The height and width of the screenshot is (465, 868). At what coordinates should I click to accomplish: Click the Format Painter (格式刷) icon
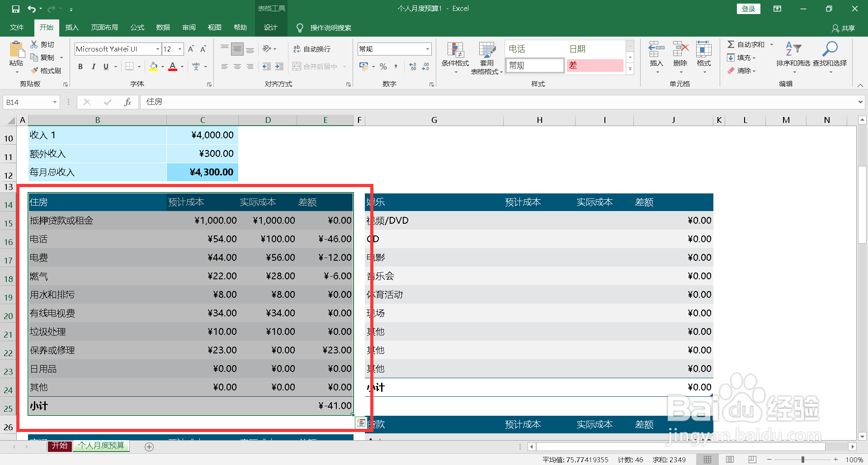tap(34, 70)
